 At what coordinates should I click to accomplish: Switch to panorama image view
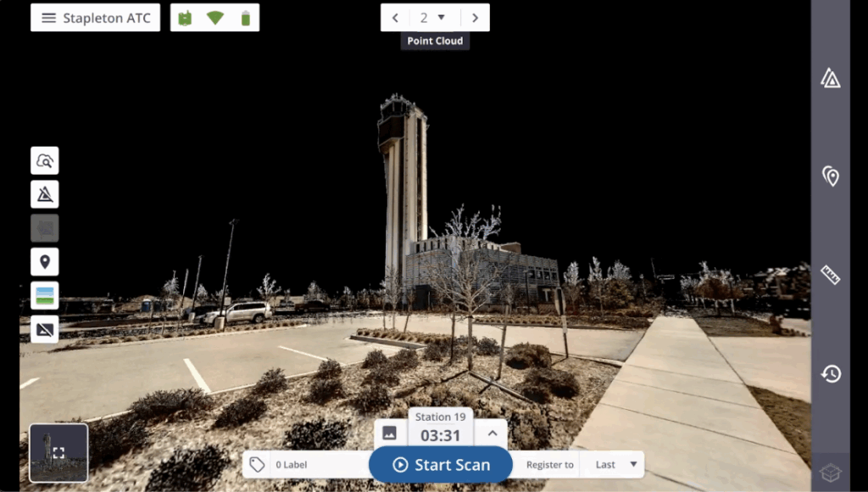(44, 295)
